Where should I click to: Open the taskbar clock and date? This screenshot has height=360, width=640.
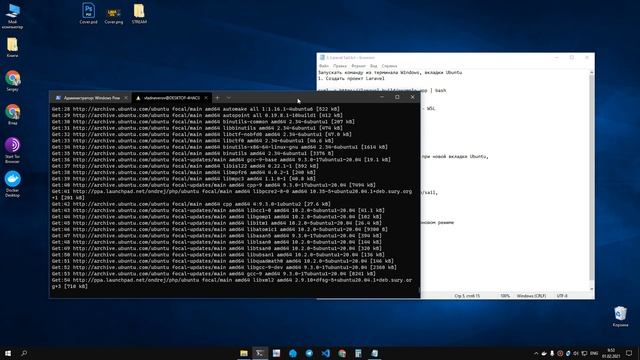coord(611,353)
